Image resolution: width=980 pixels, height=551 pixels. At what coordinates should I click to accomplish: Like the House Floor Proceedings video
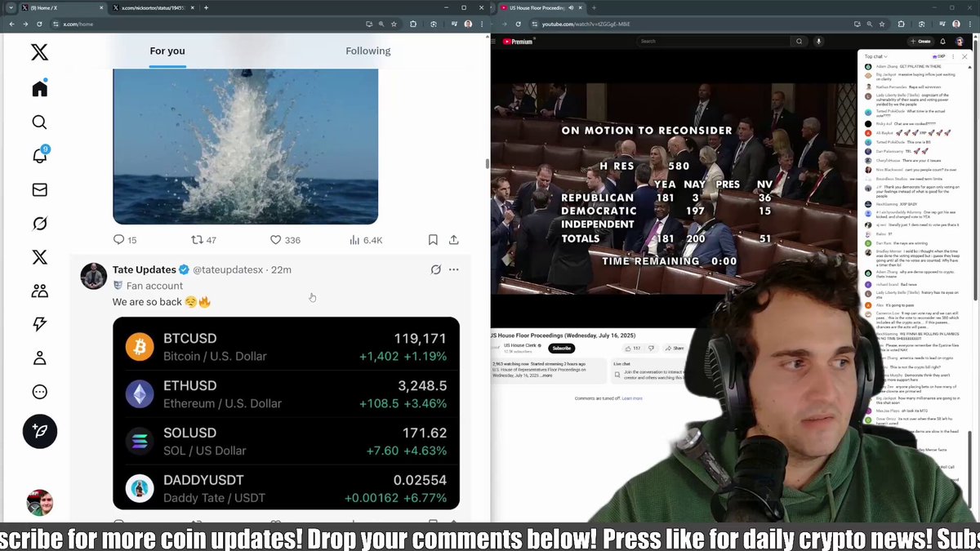point(634,348)
